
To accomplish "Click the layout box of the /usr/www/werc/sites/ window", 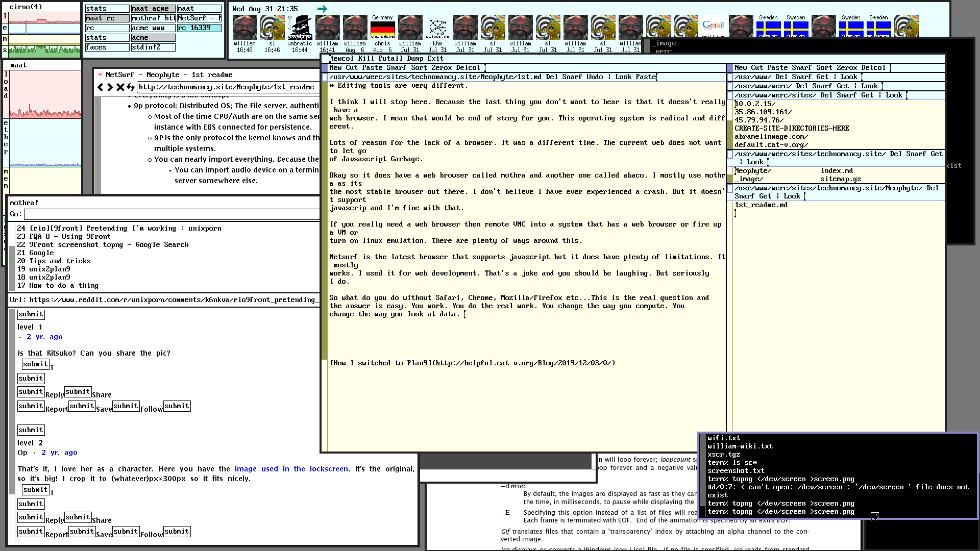I will [x=730, y=95].
